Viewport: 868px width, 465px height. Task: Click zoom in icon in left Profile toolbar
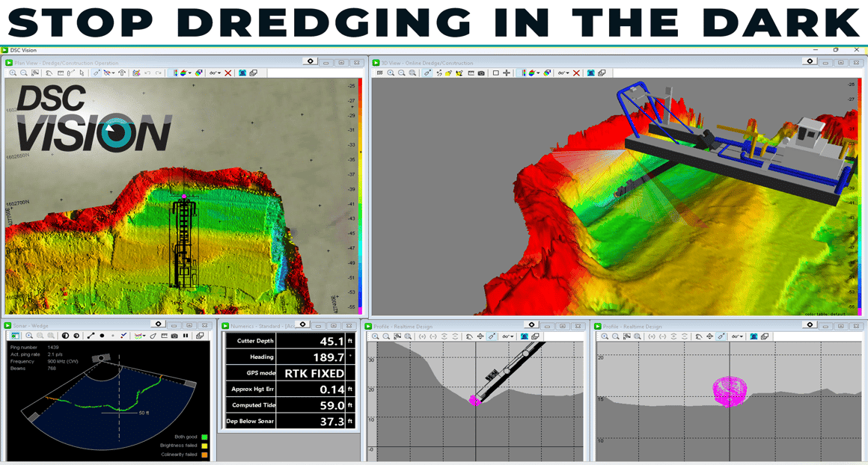[376, 336]
